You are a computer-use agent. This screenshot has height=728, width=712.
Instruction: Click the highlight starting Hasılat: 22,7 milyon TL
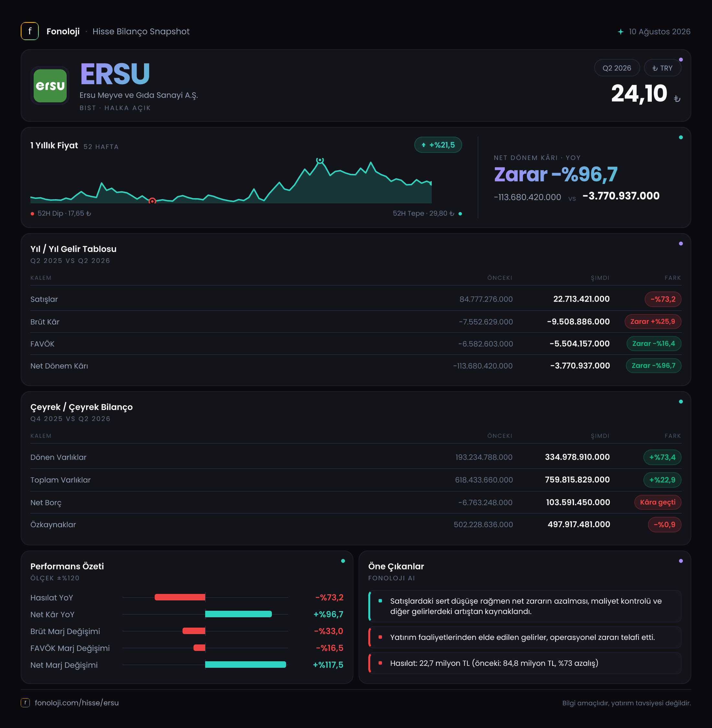tap(525, 663)
